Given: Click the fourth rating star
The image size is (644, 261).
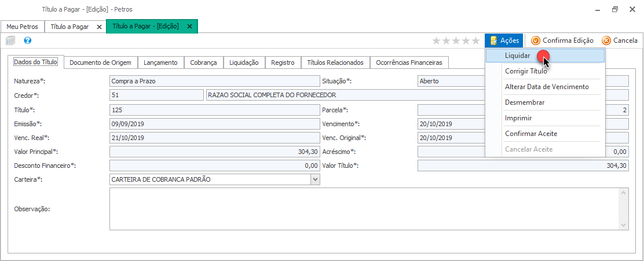Looking at the screenshot, I should (466, 41).
